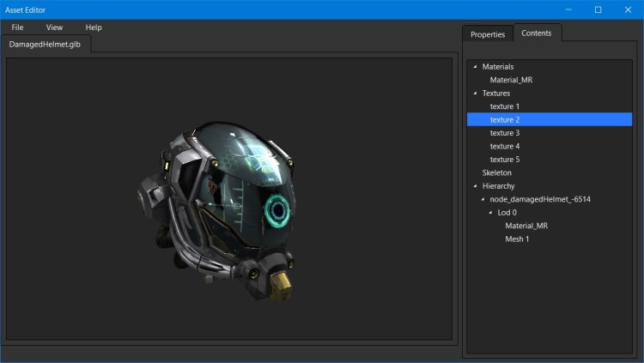Select the Contents tab
Viewport: 644px width, 363px height.
click(x=537, y=33)
